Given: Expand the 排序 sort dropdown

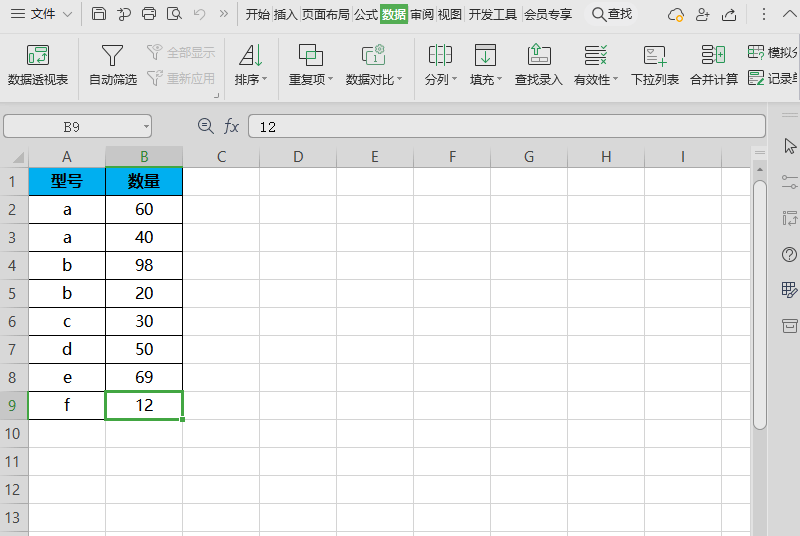Looking at the screenshot, I should coord(251,79).
